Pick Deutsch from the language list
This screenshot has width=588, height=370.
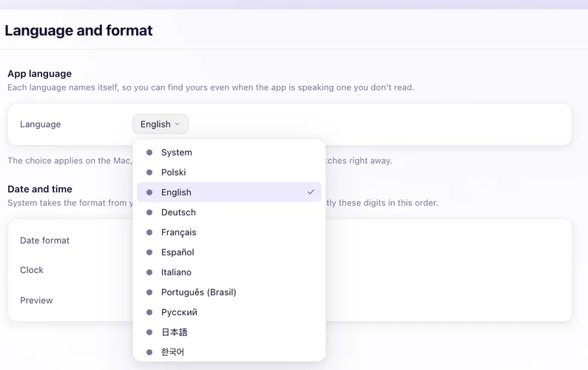click(x=229, y=212)
